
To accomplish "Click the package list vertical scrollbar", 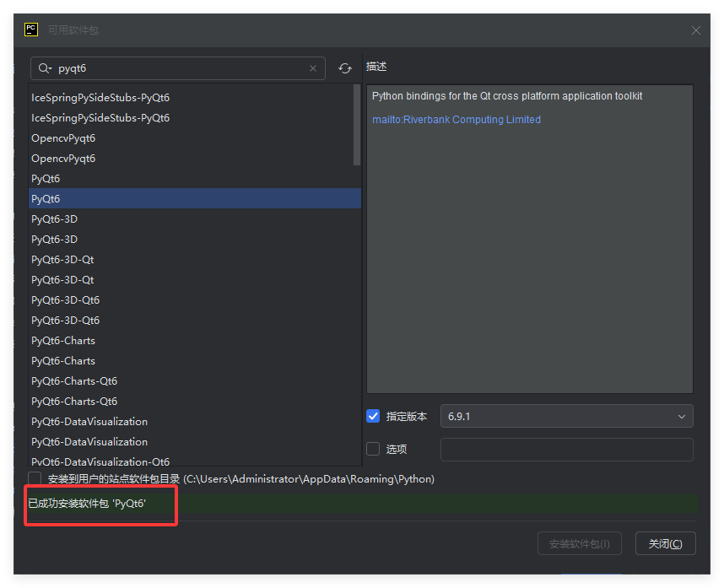I will (356, 125).
